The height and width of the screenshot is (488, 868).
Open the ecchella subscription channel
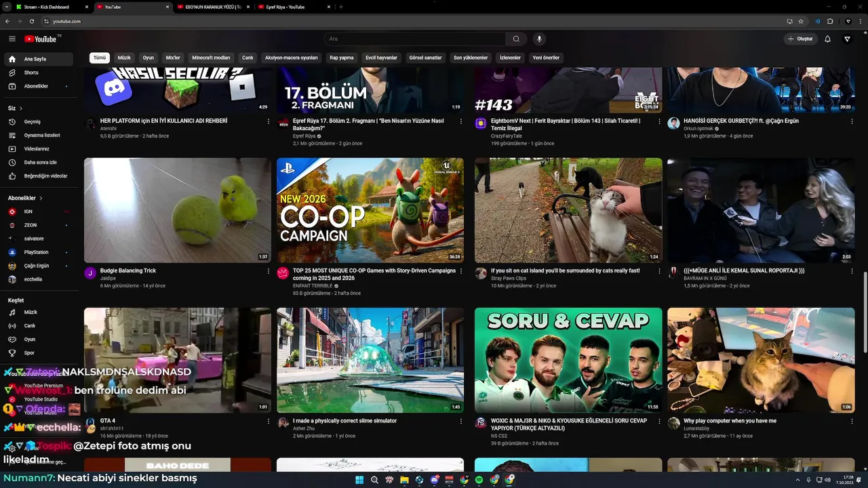click(x=39, y=279)
